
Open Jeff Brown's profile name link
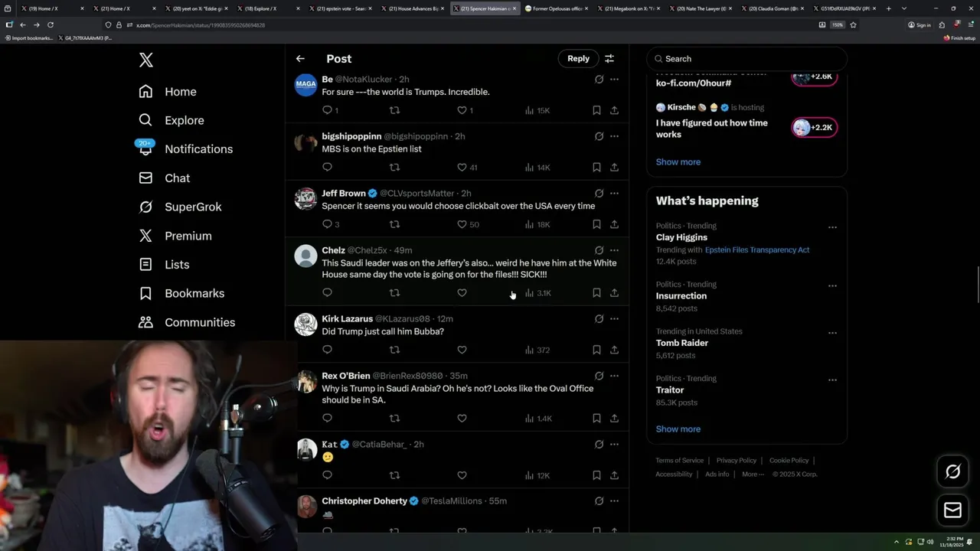click(344, 194)
